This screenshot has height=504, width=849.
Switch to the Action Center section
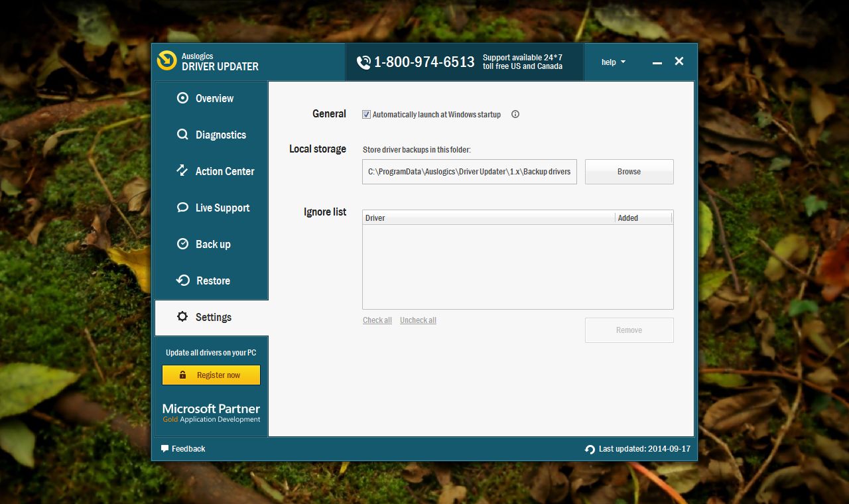coord(212,171)
